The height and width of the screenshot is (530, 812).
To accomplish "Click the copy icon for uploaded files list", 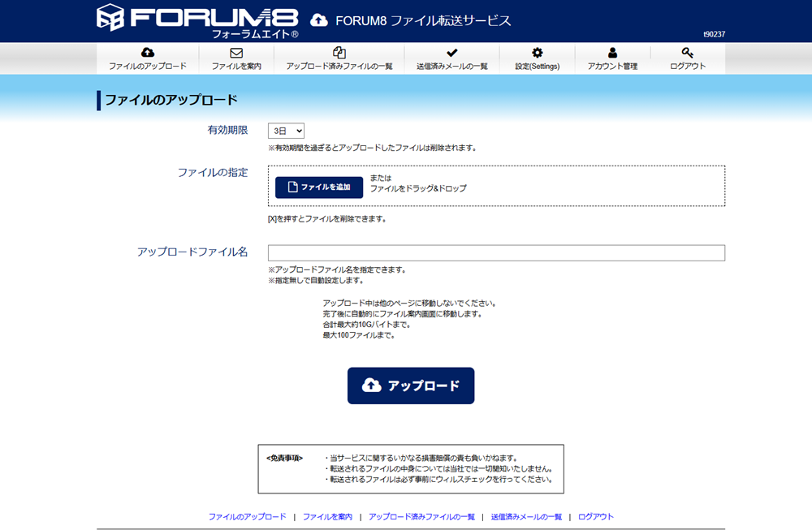I will pos(339,53).
